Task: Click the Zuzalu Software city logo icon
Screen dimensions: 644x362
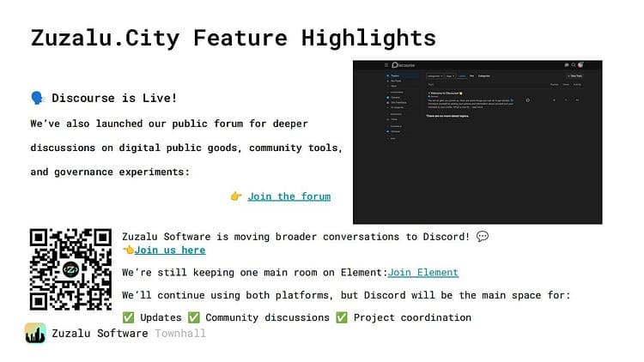Action: point(35,333)
